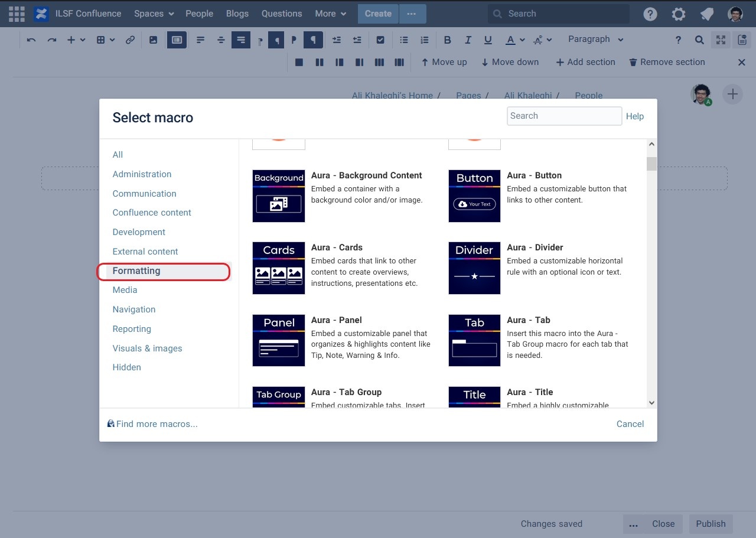Select the Confluence content category
The image size is (756, 538).
[x=152, y=213]
